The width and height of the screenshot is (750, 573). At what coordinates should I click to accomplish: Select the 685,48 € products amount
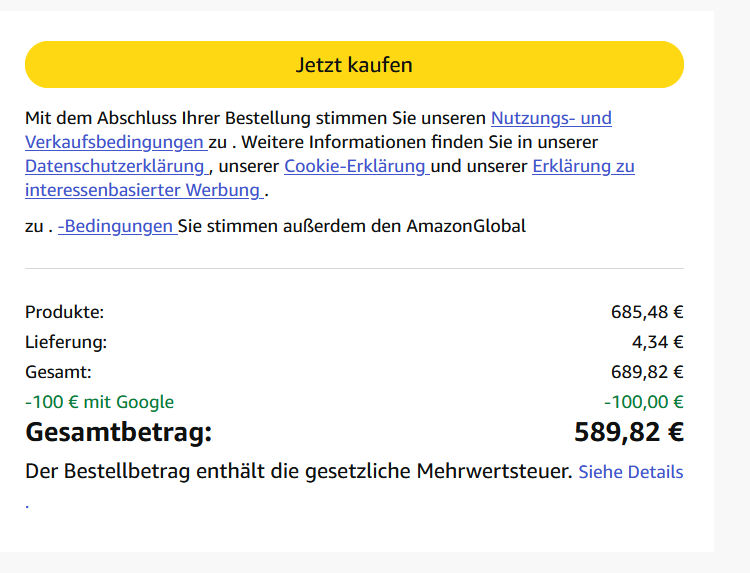click(x=646, y=312)
